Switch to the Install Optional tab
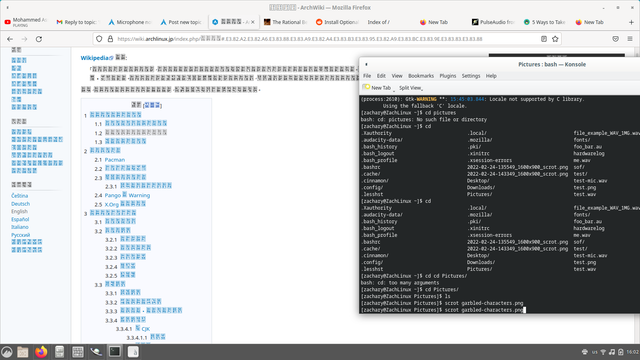The height and width of the screenshot is (360, 640). [338, 22]
